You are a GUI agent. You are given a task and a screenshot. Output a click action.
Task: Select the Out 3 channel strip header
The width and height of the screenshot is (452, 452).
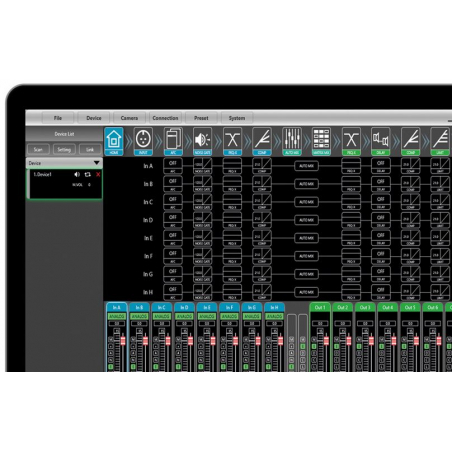coord(365,307)
